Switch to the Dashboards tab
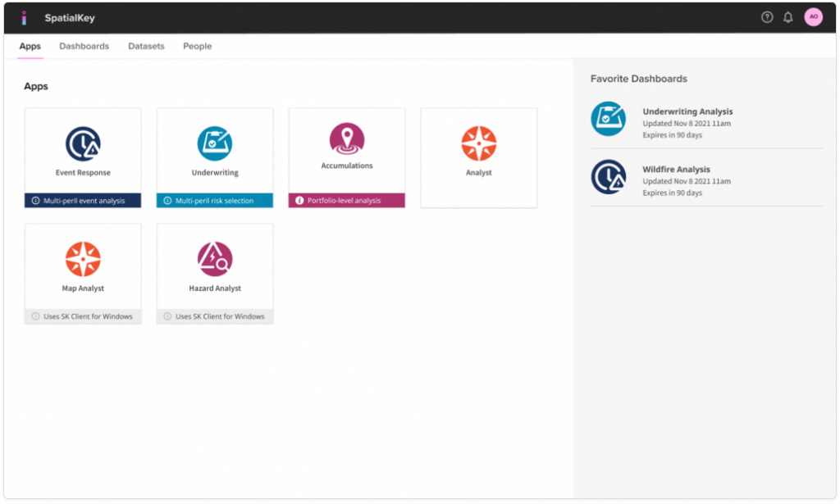 click(x=84, y=47)
